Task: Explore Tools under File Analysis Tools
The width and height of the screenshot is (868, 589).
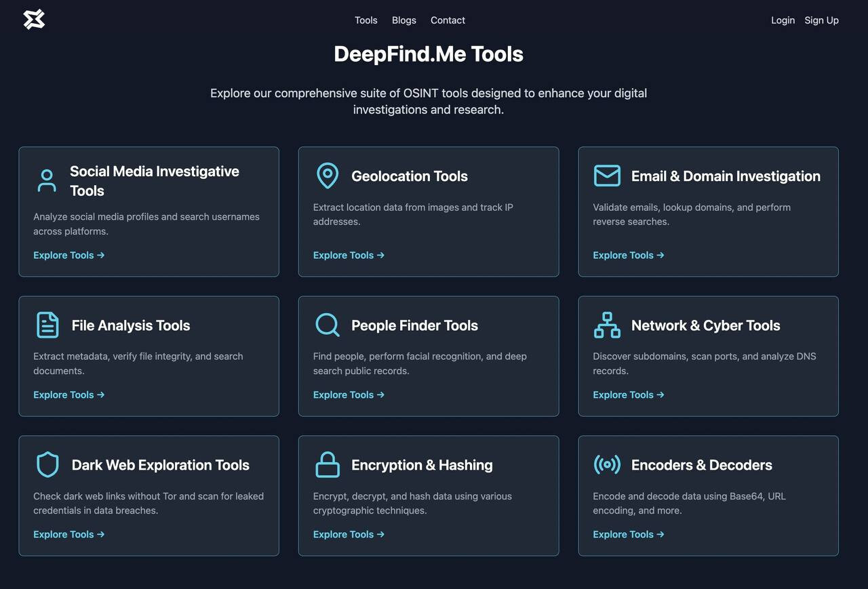Action: click(x=69, y=395)
